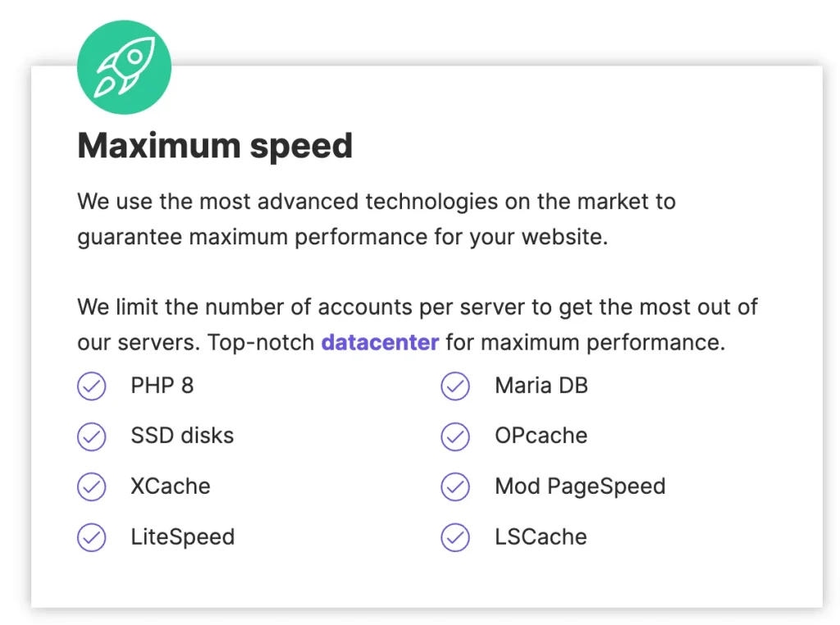Select the LSCache feature text
Viewport: 840px width, 625px height.
pyautogui.click(x=541, y=537)
